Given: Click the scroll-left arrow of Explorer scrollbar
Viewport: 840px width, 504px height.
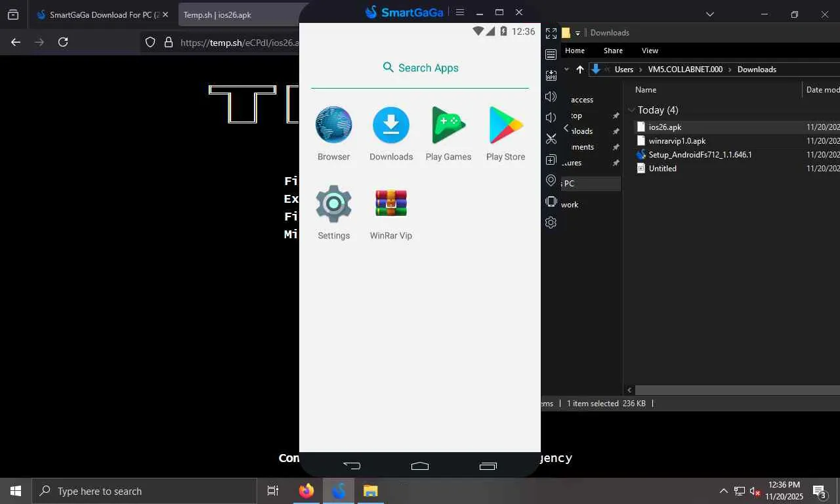Looking at the screenshot, I should click(x=630, y=390).
